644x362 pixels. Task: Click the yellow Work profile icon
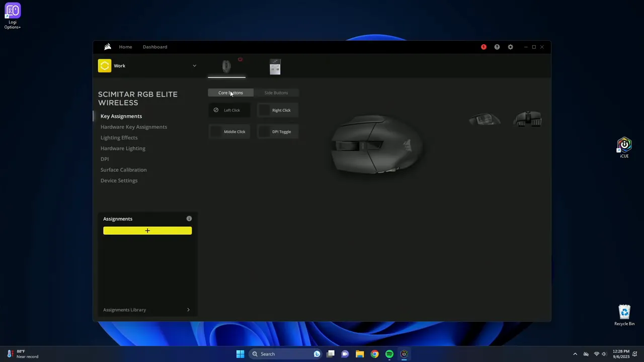point(105,66)
